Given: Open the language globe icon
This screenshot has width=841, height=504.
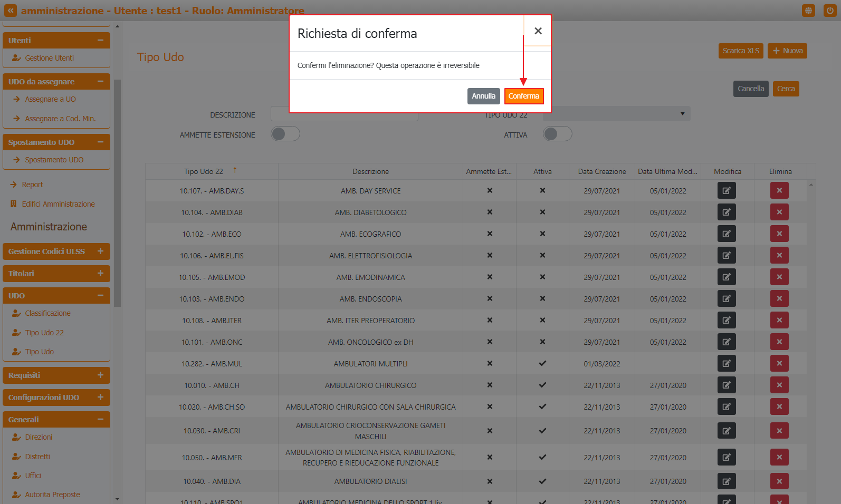Looking at the screenshot, I should click(808, 11).
